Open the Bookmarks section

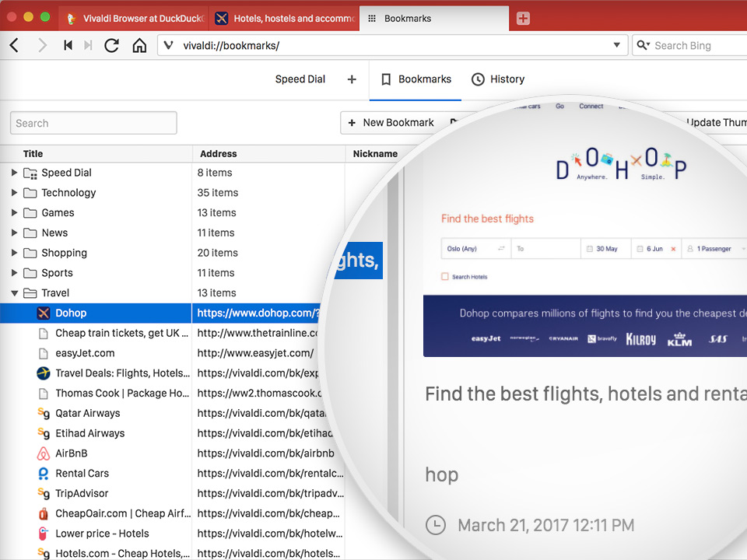click(x=416, y=79)
